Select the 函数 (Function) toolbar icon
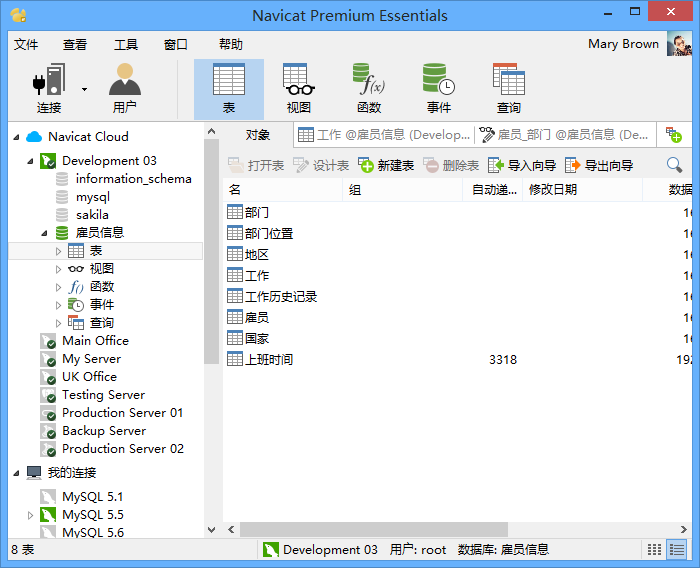This screenshot has width=700, height=568. (x=369, y=89)
